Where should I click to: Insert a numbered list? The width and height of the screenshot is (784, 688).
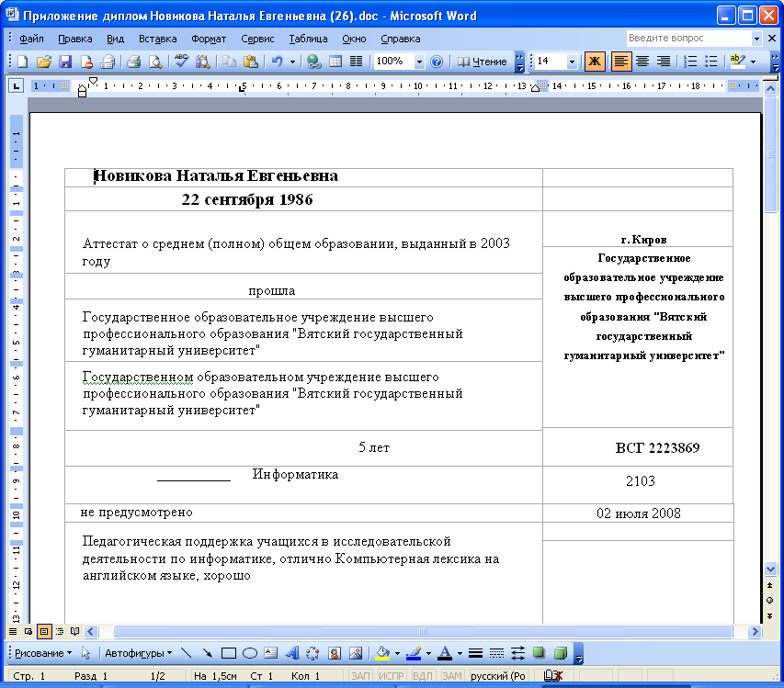pyautogui.click(x=690, y=62)
